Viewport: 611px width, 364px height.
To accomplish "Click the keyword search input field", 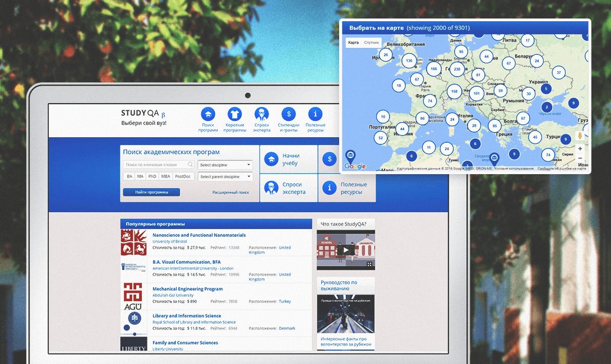I will pyautogui.click(x=159, y=165).
